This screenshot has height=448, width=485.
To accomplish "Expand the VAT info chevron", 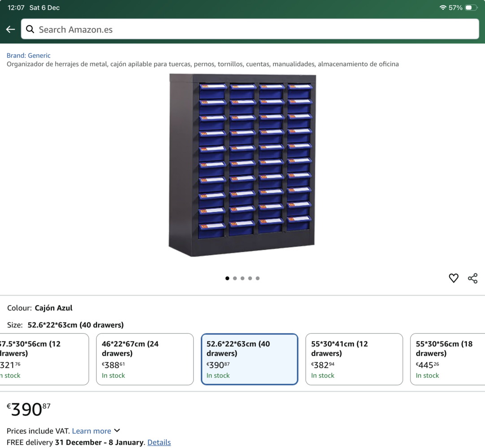I will [x=117, y=431].
